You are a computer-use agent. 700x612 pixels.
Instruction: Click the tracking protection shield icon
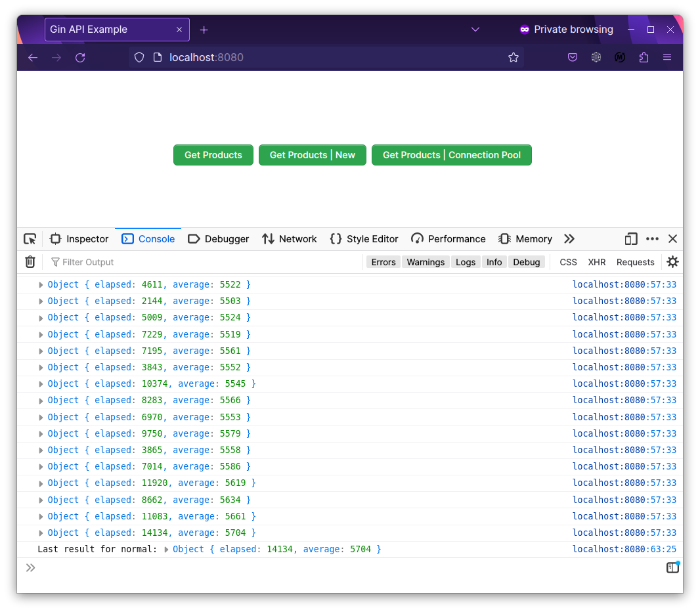coord(139,57)
